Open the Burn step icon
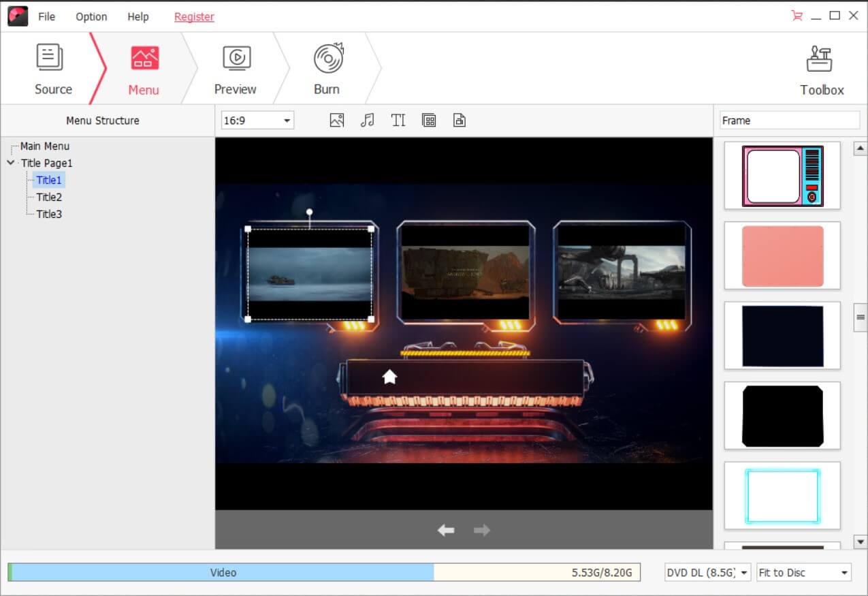868x596 pixels. tap(326, 68)
